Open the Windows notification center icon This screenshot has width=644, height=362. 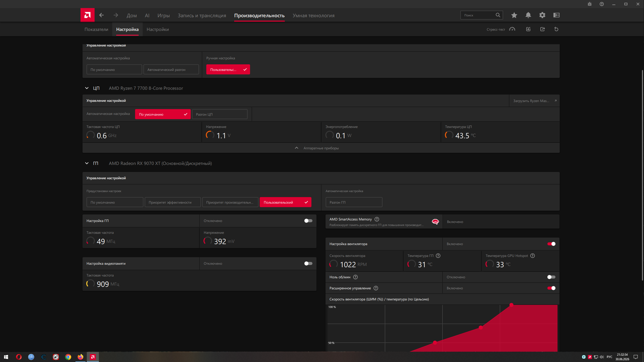[x=636, y=357]
